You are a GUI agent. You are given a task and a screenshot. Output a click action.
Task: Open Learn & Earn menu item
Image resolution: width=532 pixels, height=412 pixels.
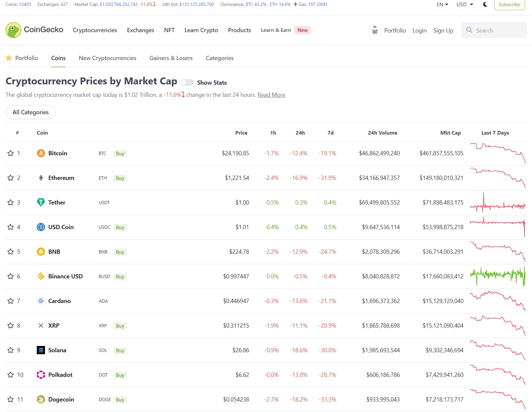tap(276, 30)
